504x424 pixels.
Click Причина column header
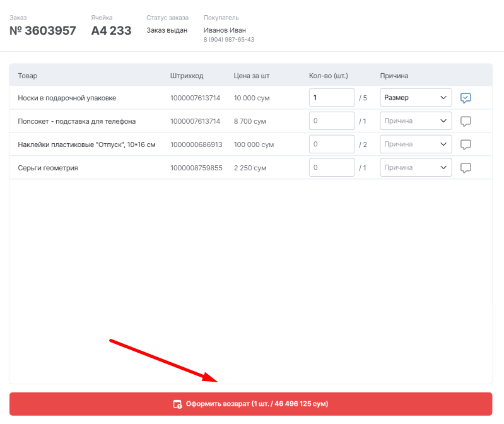tap(394, 76)
